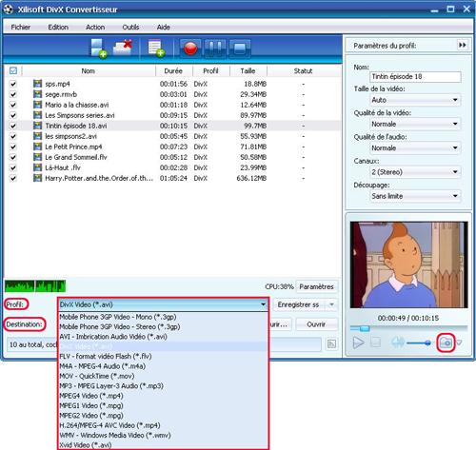The height and width of the screenshot is (450, 476).
Task: Select the Le Grand Sommeil.flv row
Action: coord(173,157)
